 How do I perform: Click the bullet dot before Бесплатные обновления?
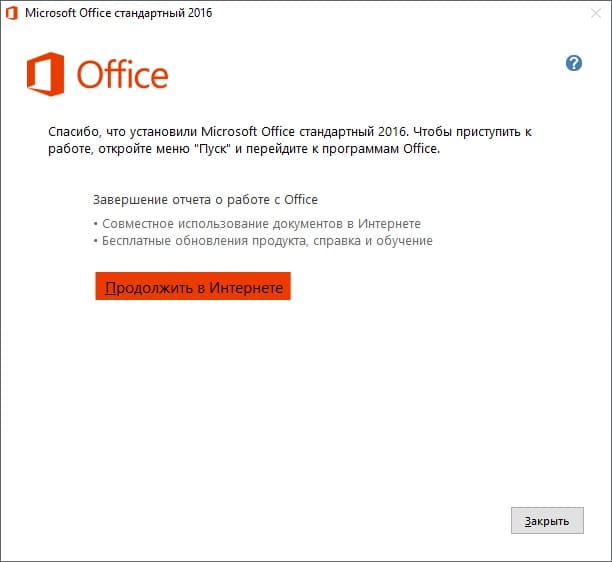click(x=96, y=241)
